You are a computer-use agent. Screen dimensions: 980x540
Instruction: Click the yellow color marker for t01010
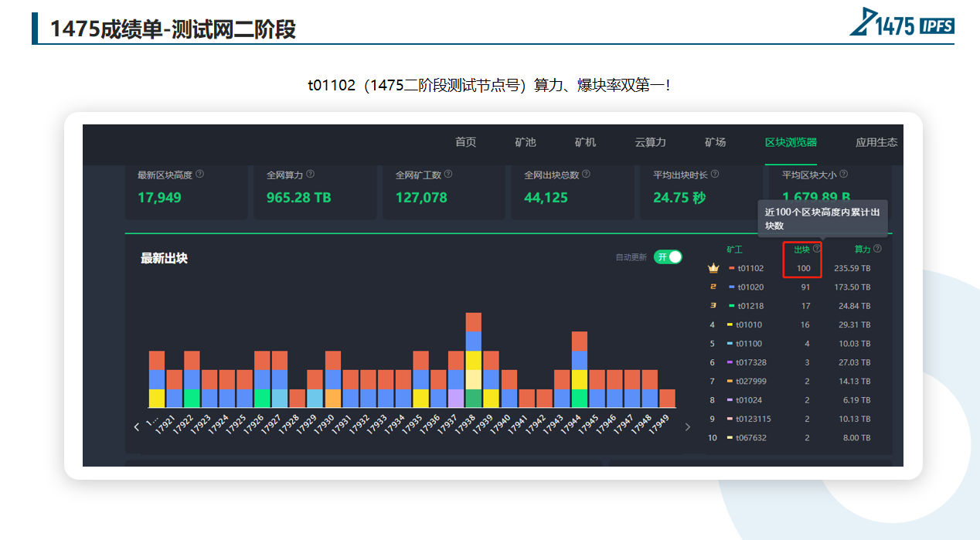click(730, 325)
